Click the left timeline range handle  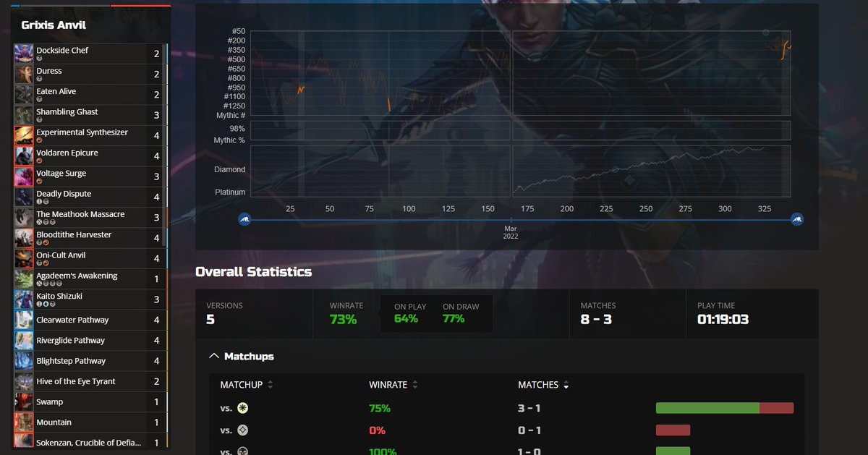click(x=244, y=220)
